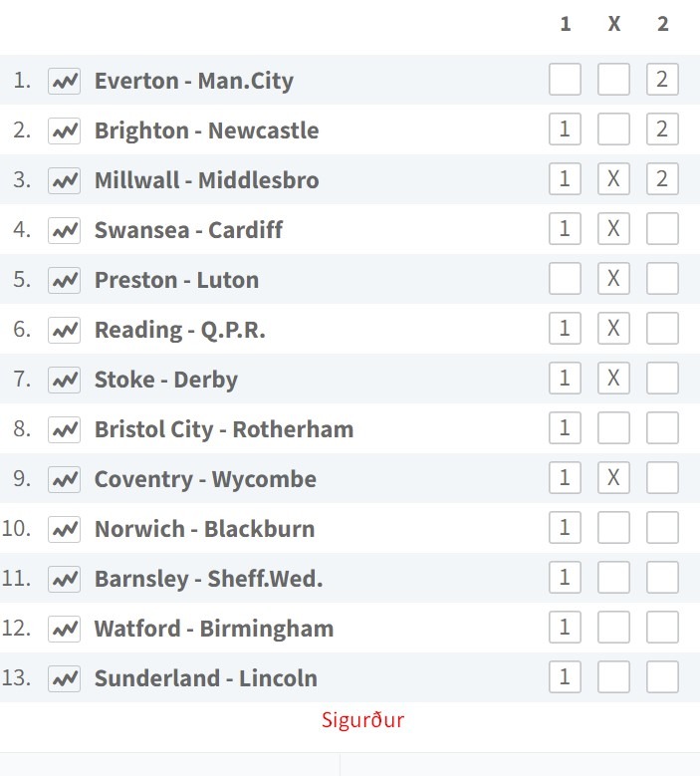Open stats chart icon for Coventry - Wycombe
Viewport: 700px width, 776px height.
coord(65,479)
